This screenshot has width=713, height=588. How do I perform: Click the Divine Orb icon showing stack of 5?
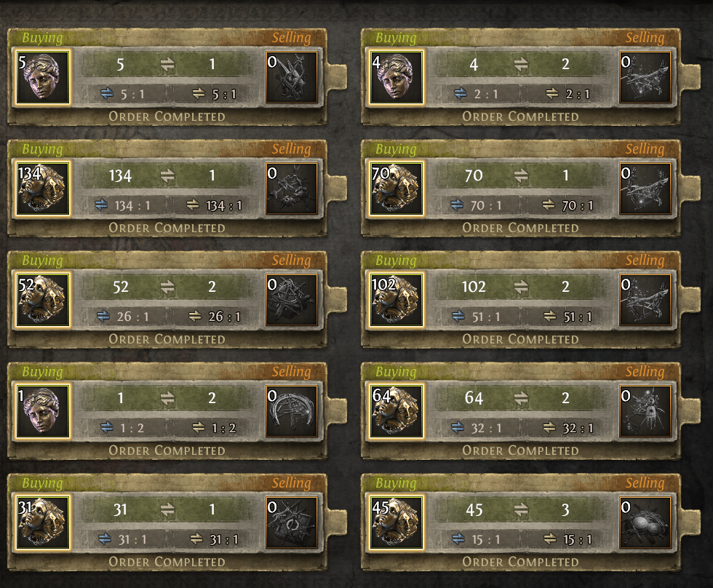point(43,77)
